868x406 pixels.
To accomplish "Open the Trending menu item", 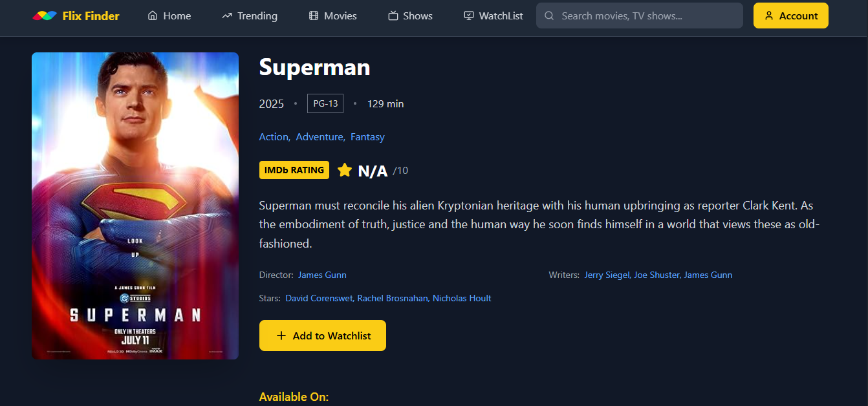I will (x=250, y=16).
